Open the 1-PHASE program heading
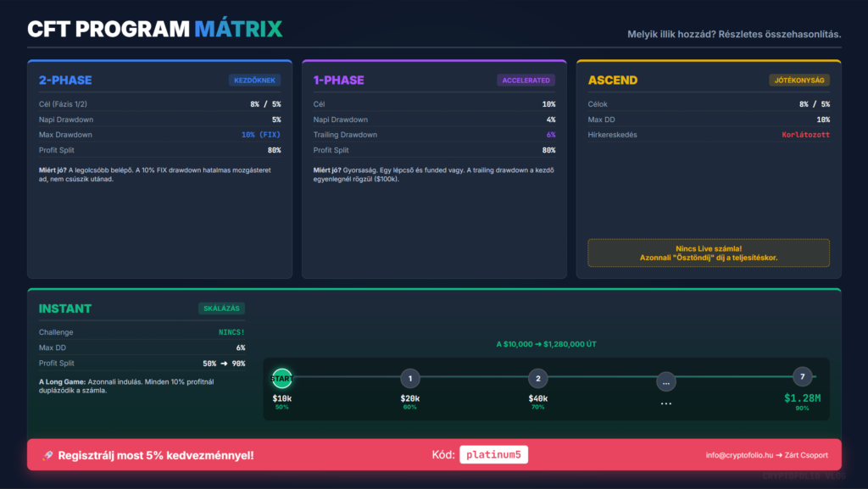 338,81
